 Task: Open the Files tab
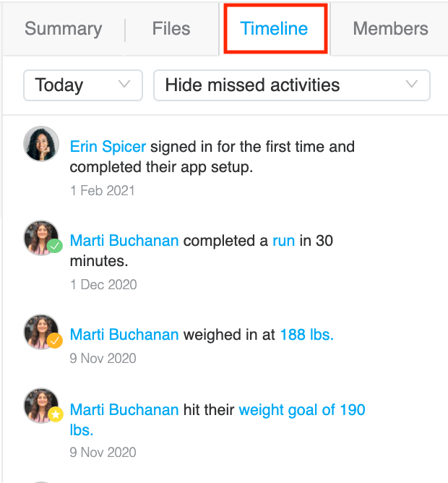171,29
